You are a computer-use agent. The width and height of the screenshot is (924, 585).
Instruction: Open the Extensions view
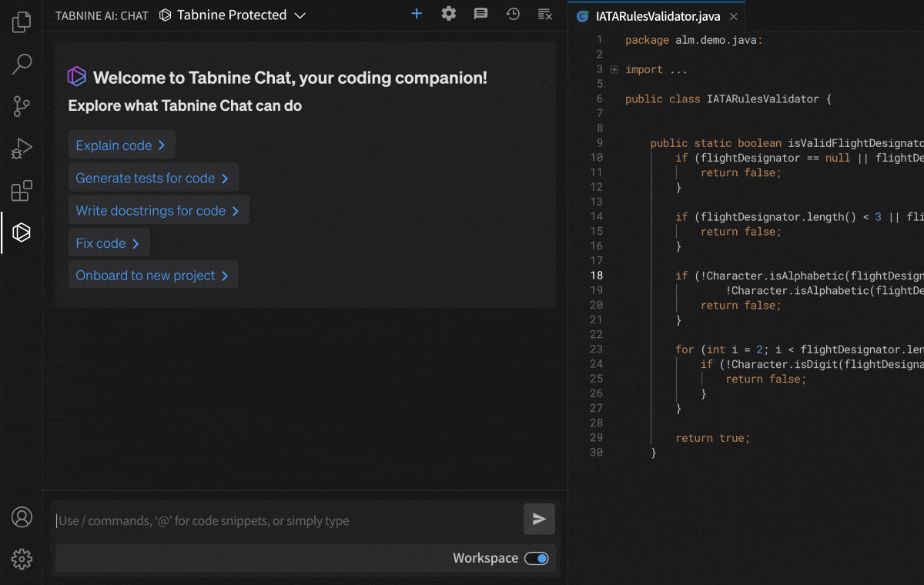click(x=22, y=190)
